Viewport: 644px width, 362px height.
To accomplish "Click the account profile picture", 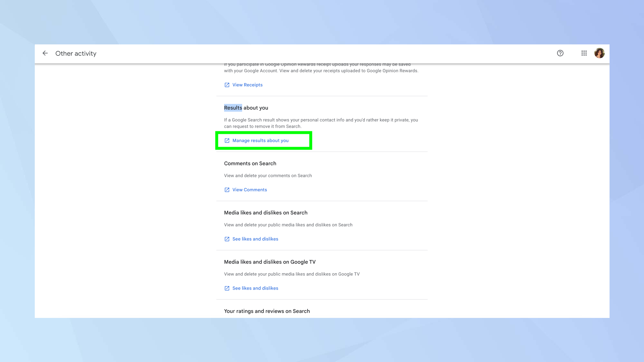I will click(x=599, y=53).
